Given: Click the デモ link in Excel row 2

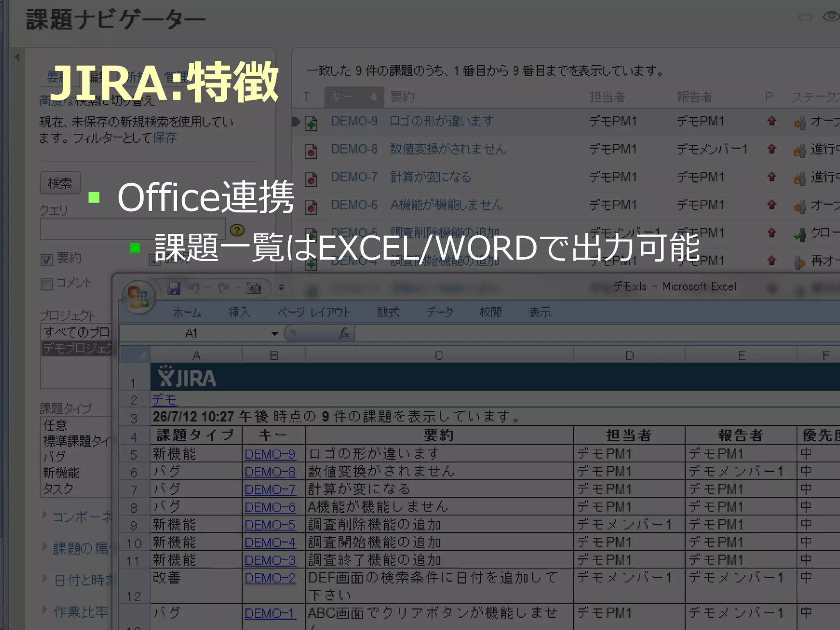Looking at the screenshot, I should tap(164, 399).
